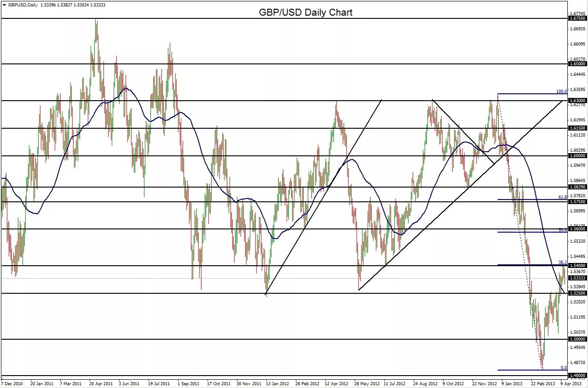Click the 1.56000 price level label
Viewport: 588px width, 388px height.
(x=577, y=229)
